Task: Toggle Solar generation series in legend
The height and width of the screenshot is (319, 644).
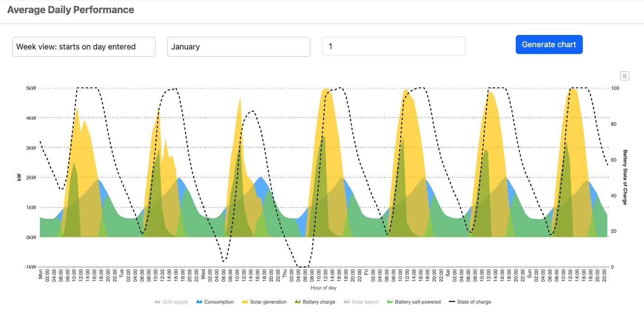Action: click(x=264, y=302)
